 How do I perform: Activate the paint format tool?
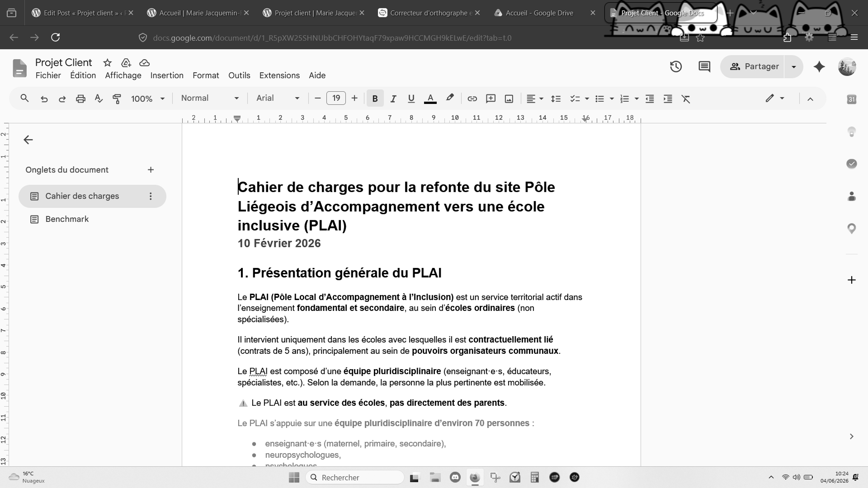coord(117,99)
